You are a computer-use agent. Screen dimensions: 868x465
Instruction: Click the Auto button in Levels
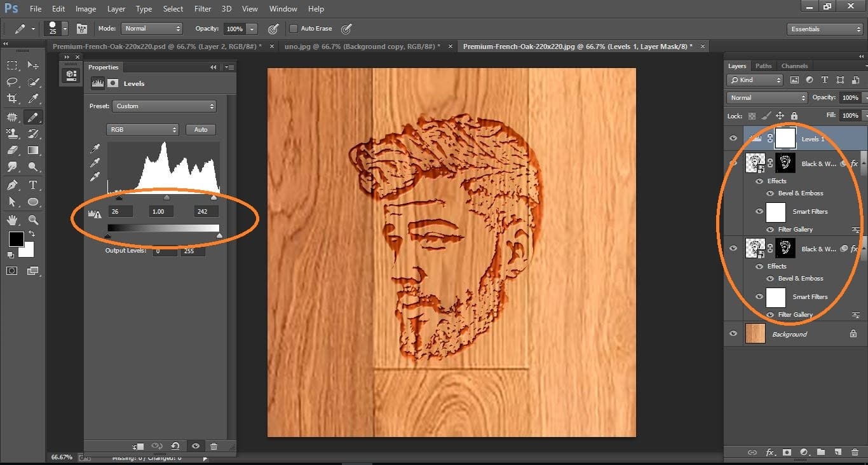(201, 129)
